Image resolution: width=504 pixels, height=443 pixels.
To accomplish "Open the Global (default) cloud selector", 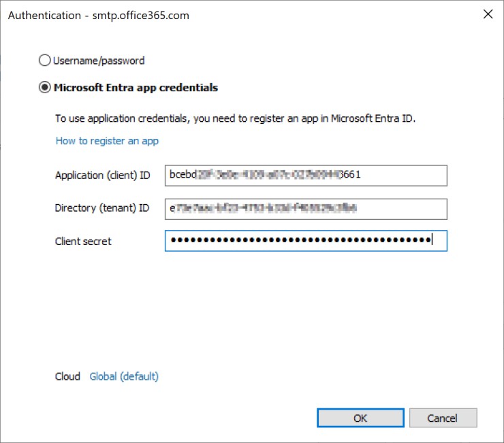I will (124, 376).
